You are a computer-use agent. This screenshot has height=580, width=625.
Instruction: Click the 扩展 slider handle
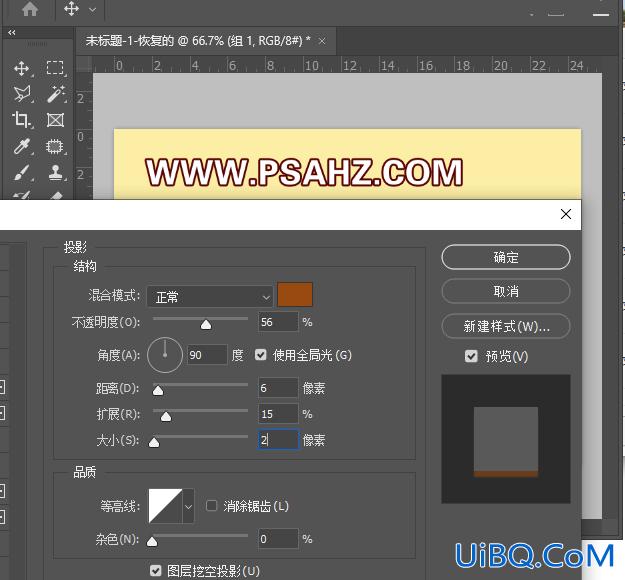[166, 417]
